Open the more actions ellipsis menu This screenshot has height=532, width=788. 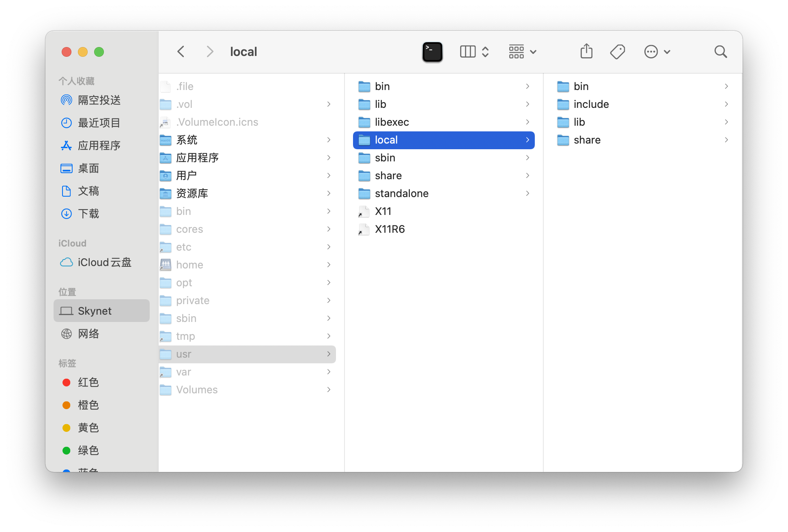click(657, 51)
